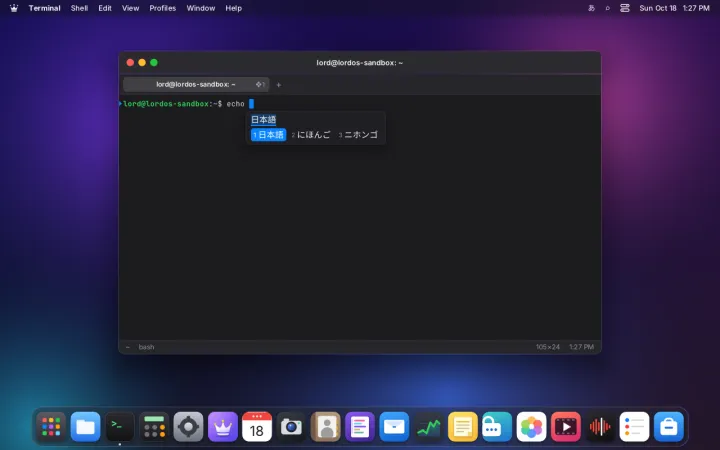This screenshot has width=720, height=450.
Task: Close the terminal window with red button
Action: click(130, 62)
